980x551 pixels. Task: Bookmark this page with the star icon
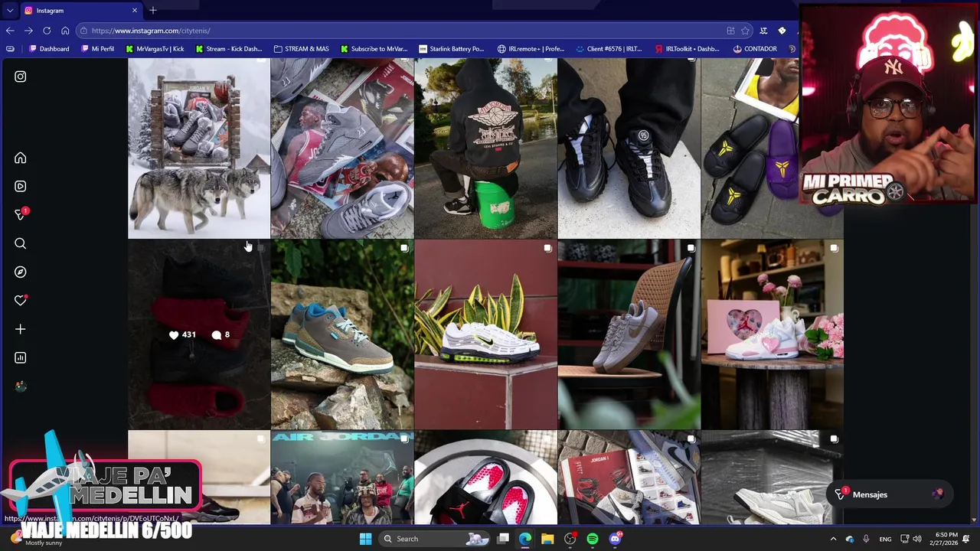(x=745, y=31)
